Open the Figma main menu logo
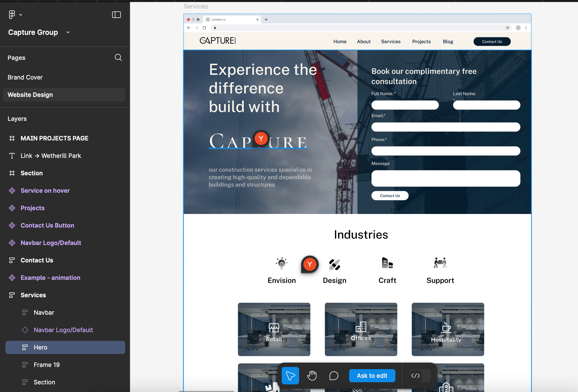 (12, 15)
